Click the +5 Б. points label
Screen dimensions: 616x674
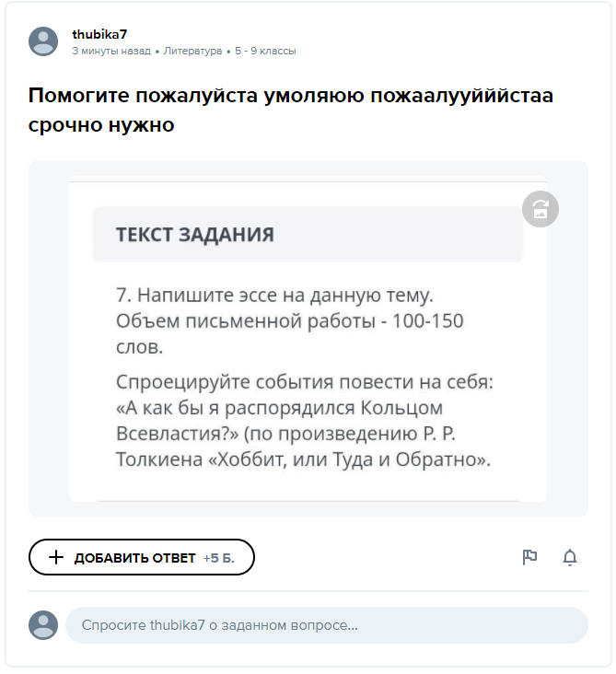coord(219,557)
